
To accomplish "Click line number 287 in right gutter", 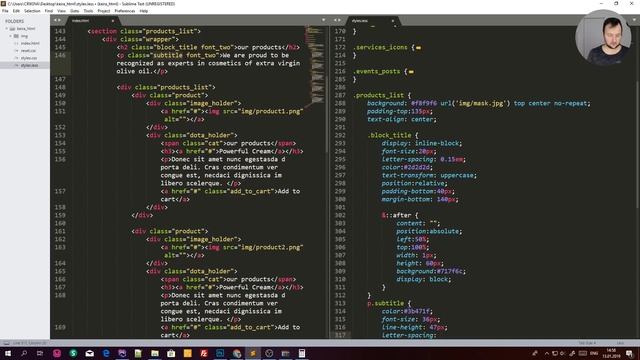I will click(x=340, y=95).
